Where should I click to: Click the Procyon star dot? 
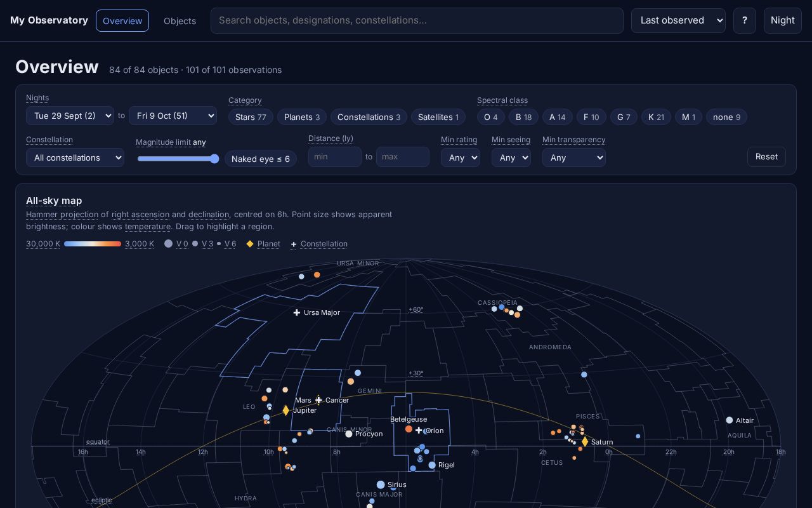pyautogui.click(x=349, y=434)
